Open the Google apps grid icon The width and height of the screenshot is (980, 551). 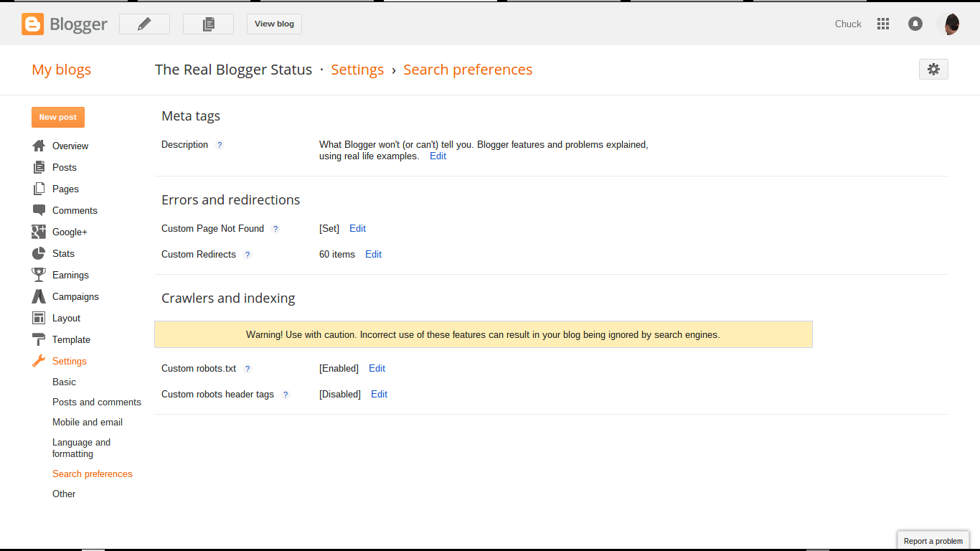pyautogui.click(x=883, y=24)
